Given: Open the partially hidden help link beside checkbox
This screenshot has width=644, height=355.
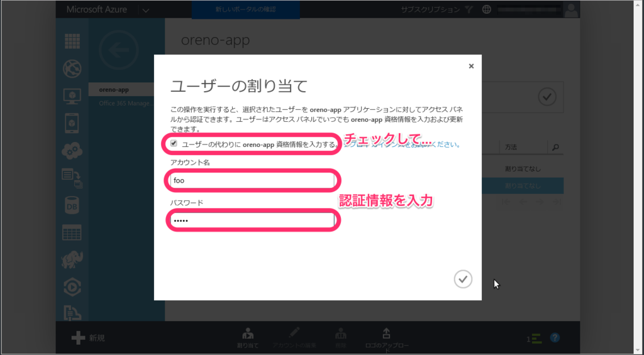Looking at the screenshot, I should click(x=402, y=145).
